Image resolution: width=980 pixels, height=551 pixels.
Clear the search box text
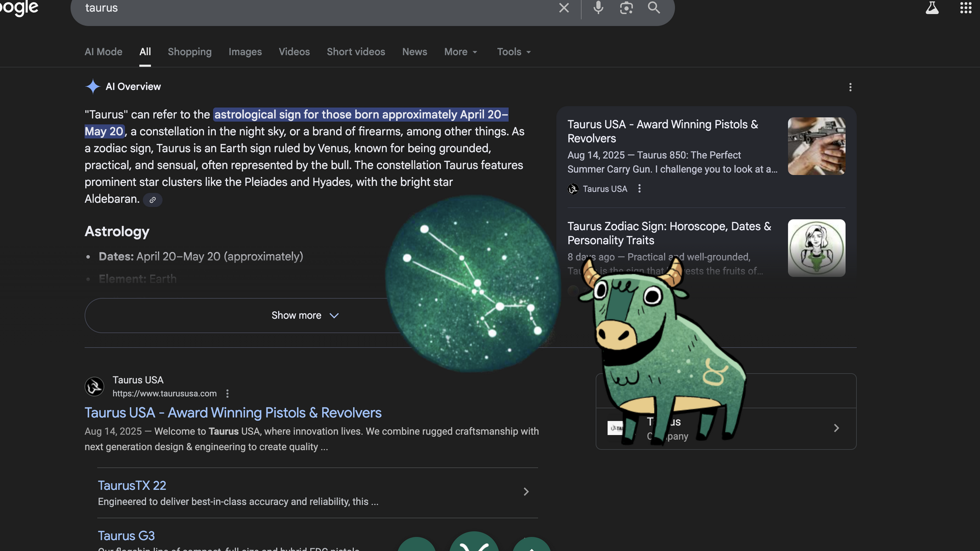[563, 8]
